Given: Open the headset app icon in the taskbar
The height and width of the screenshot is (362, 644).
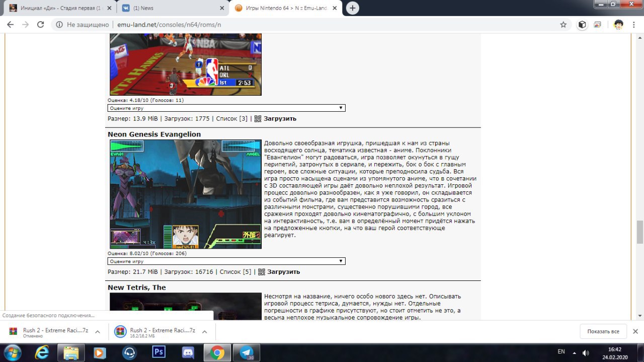Looking at the screenshot, I should (x=129, y=352).
